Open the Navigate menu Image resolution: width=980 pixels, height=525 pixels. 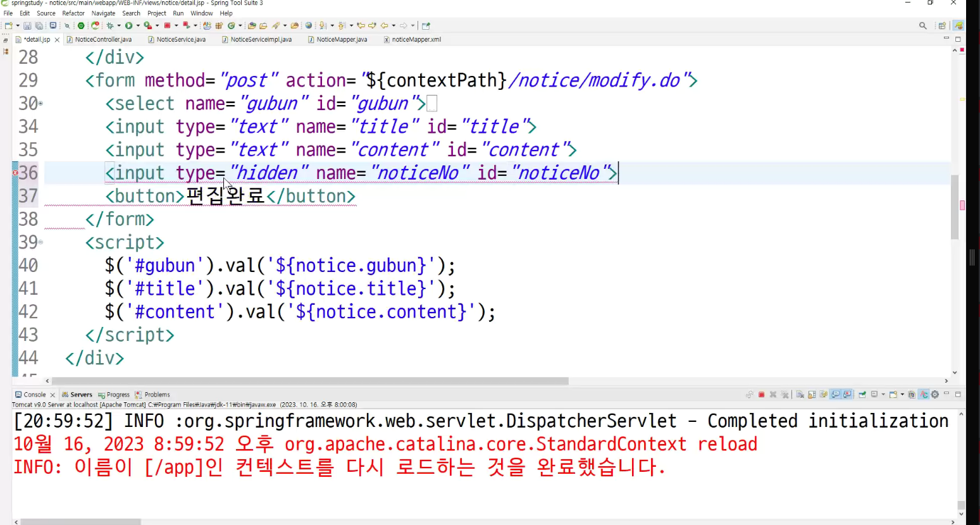pyautogui.click(x=104, y=13)
